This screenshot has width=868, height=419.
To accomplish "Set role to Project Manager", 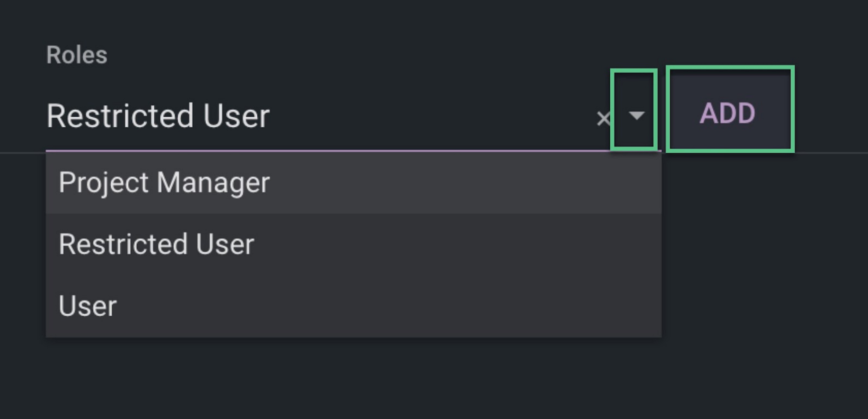I will pos(164,182).
